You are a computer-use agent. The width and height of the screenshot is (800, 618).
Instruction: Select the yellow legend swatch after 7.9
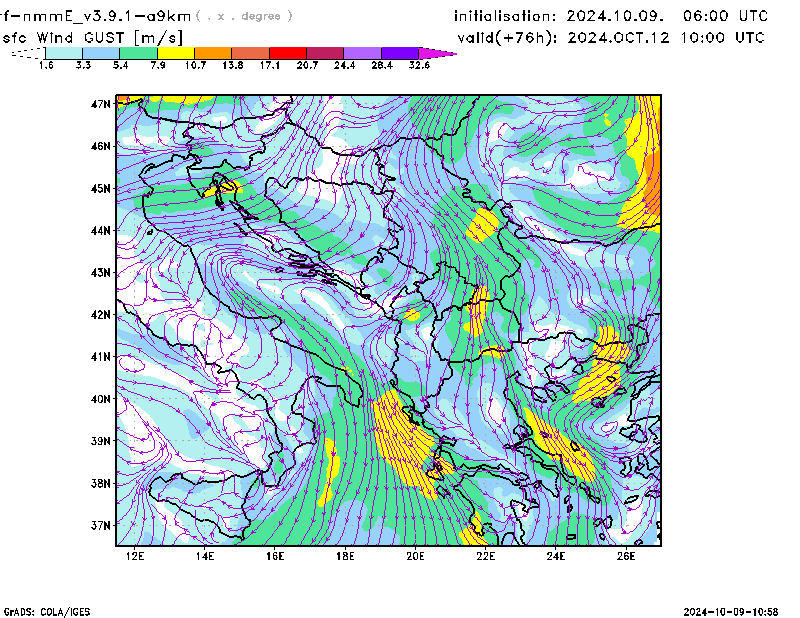click(x=176, y=53)
